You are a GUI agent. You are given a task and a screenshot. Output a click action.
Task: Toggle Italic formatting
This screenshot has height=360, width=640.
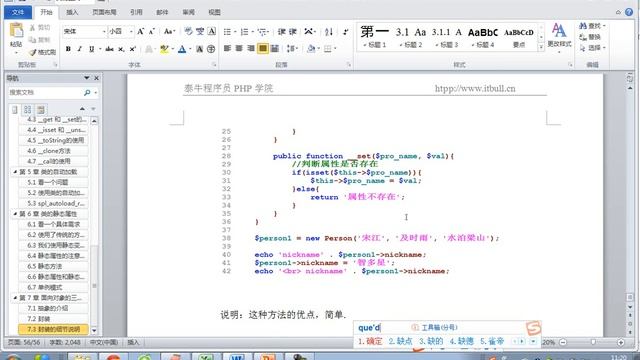coord(79,49)
